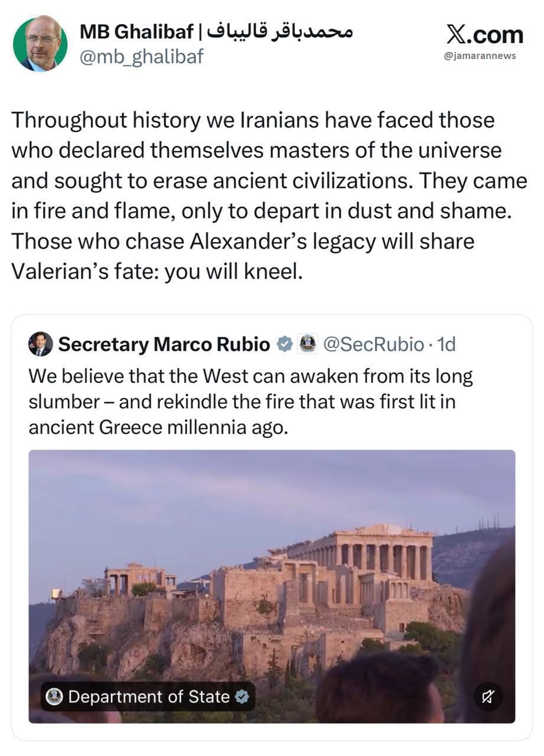Click the @jamarannews watermark
Viewport: 544px width, 756px height.
(x=480, y=56)
